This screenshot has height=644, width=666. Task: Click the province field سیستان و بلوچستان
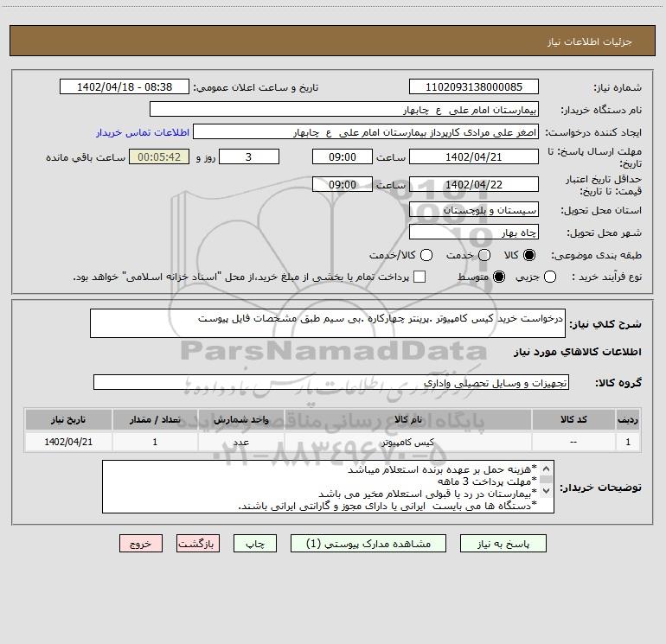[x=474, y=210]
